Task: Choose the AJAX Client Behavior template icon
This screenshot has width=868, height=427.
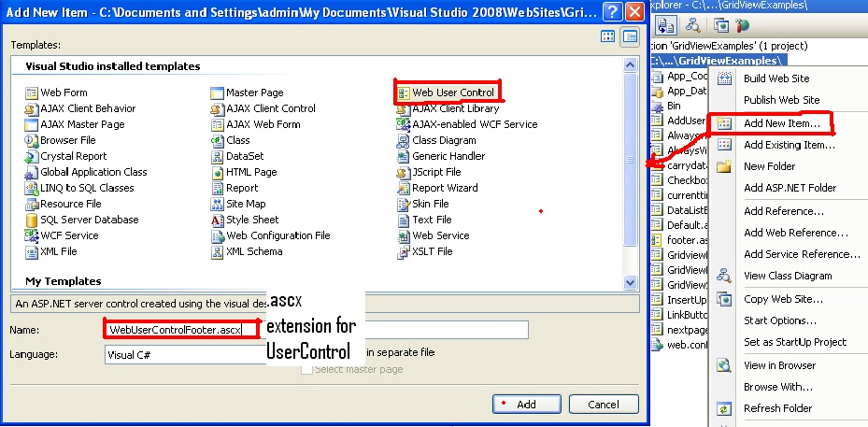Action: click(32, 108)
